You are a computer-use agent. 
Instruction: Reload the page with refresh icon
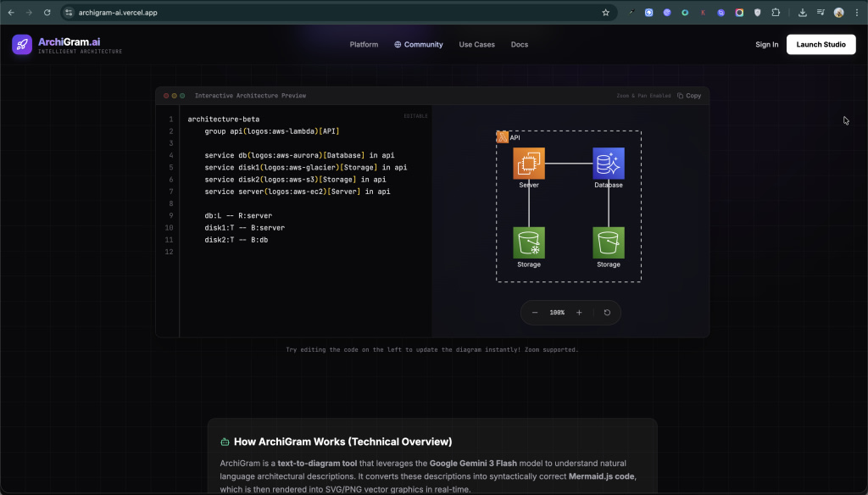47,12
